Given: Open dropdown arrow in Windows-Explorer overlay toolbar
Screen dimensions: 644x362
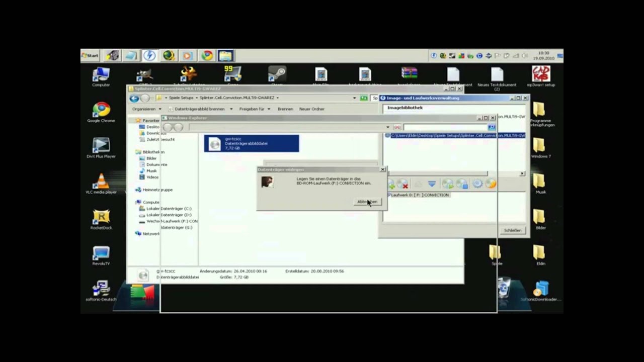Looking at the screenshot, I should (x=388, y=127).
